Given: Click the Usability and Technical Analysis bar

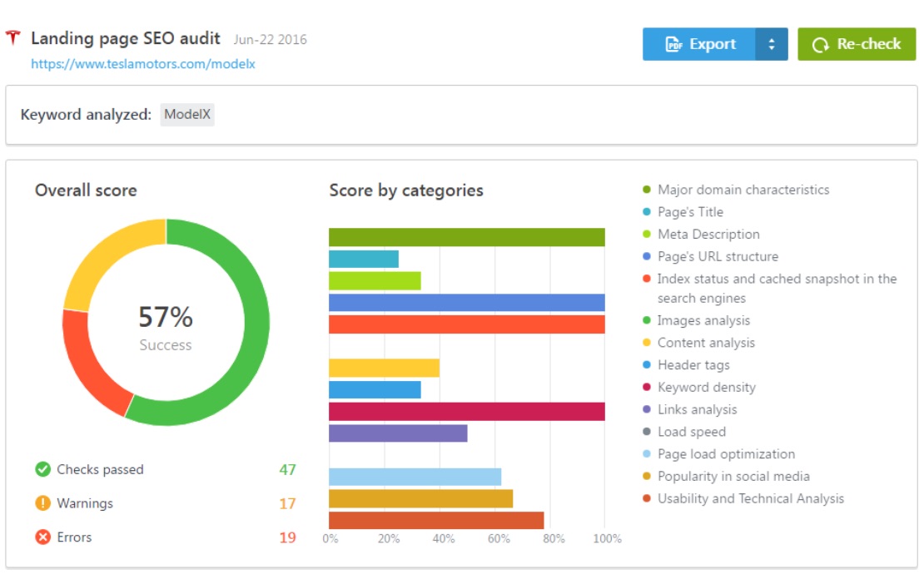Looking at the screenshot, I should coord(436,520).
